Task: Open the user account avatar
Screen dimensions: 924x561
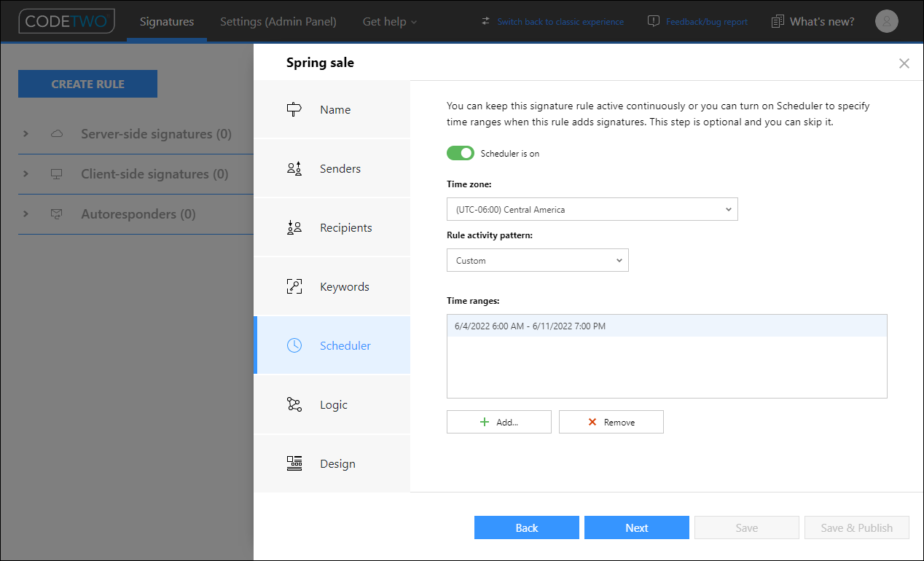Action: tap(887, 21)
